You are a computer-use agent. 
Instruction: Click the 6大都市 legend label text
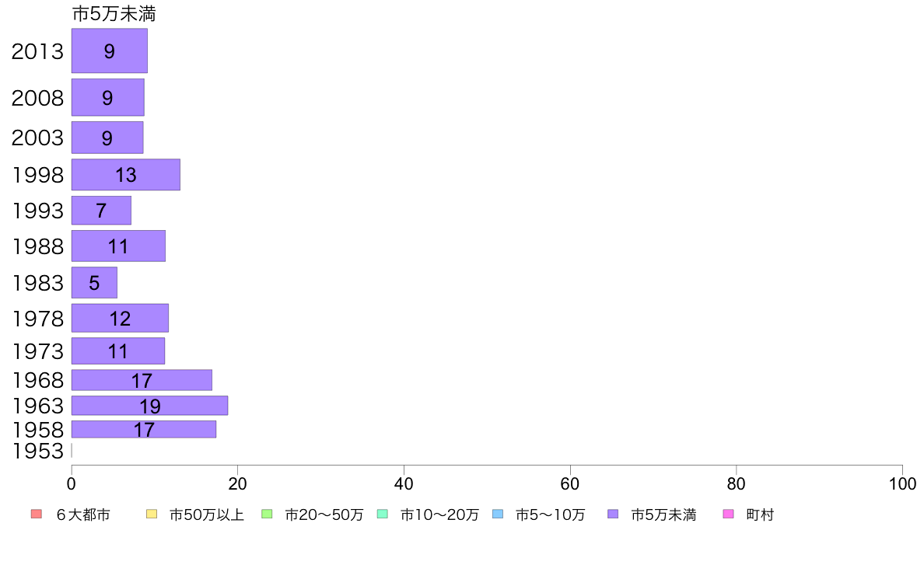coord(83,514)
